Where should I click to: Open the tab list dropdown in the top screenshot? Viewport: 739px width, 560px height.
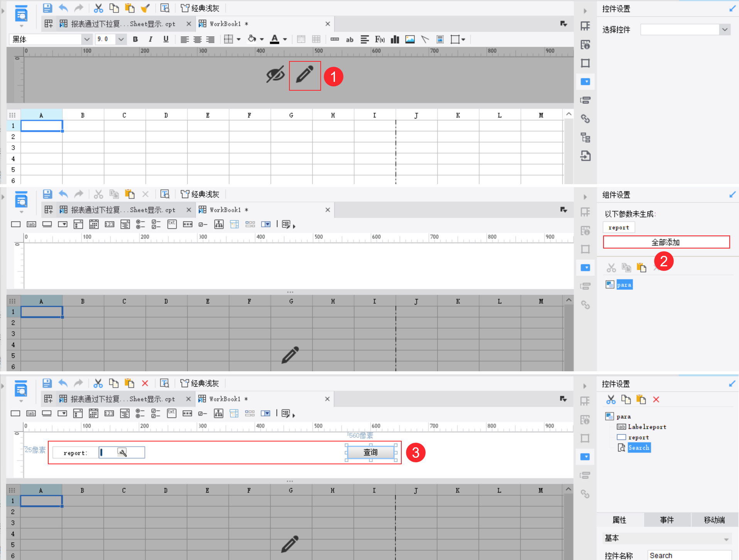coord(564,24)
